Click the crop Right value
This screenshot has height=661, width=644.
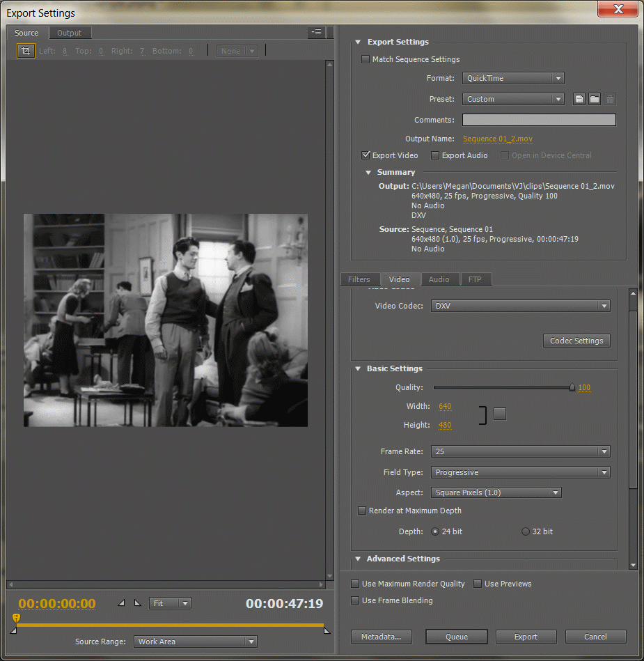[143, 52]
